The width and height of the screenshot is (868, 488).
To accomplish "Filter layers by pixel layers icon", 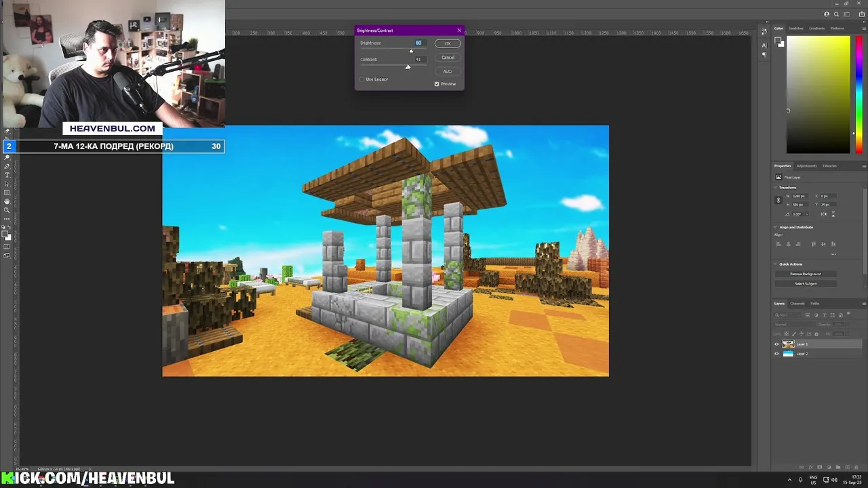I will 808,315.
